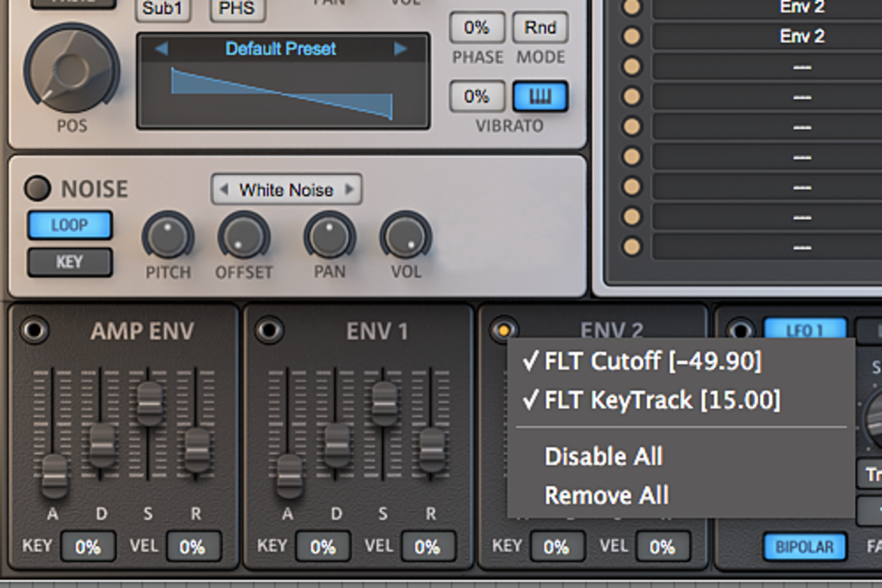882x588 pixels.
Task: Click AMP ENV VEL 0% field
Action: [x=193, y=547]
